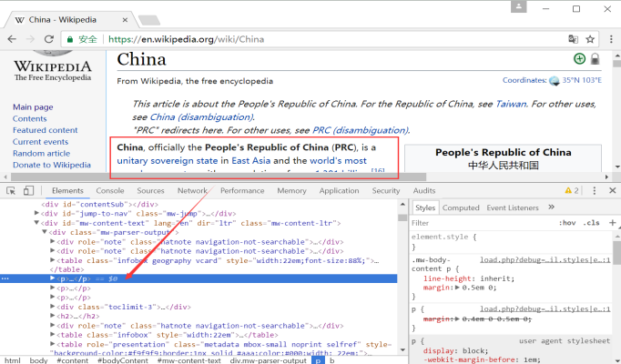Click the warnings count indicator
621x364 pixels.
pyautogui.click(x=572, y=191)
